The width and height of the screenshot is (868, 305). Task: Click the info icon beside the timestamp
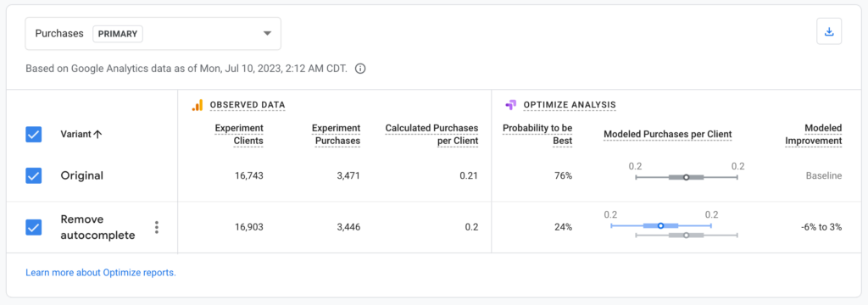[x=360, y=69]
